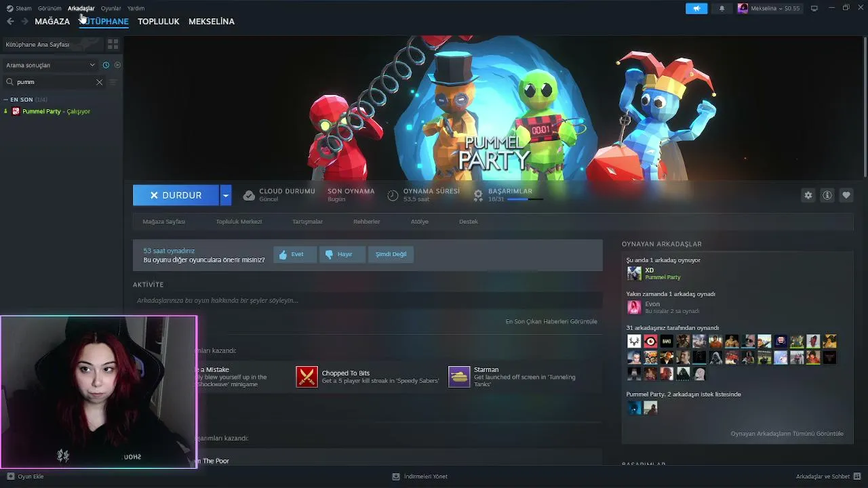
Task: Toggle the sort-by-recent clock icon
Action: click(x=106, y=65)
